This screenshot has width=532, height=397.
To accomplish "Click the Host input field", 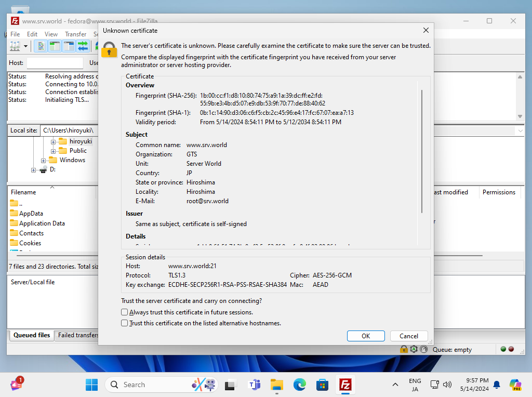I will pyautogui.click(x=55, y=63).
